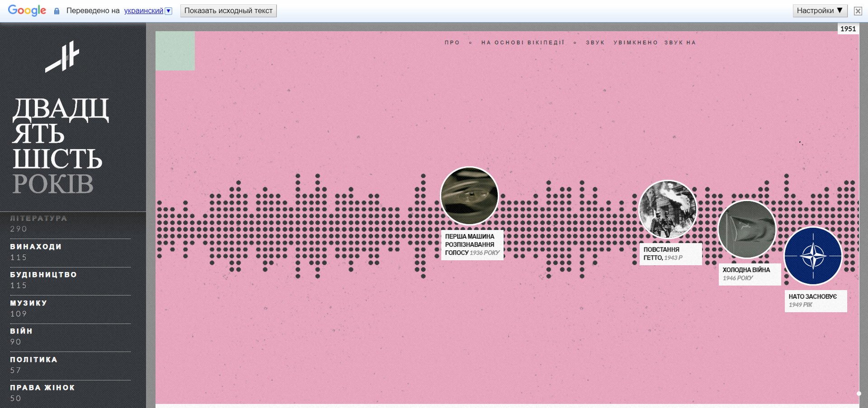
Task: Click the light green color square
Action: [175, 51]
